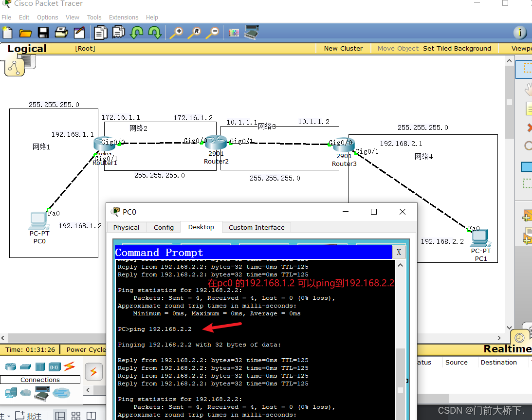Click the Destination column header
The image size is (532, 420).
pyautogui.click(x=498, y=362)
